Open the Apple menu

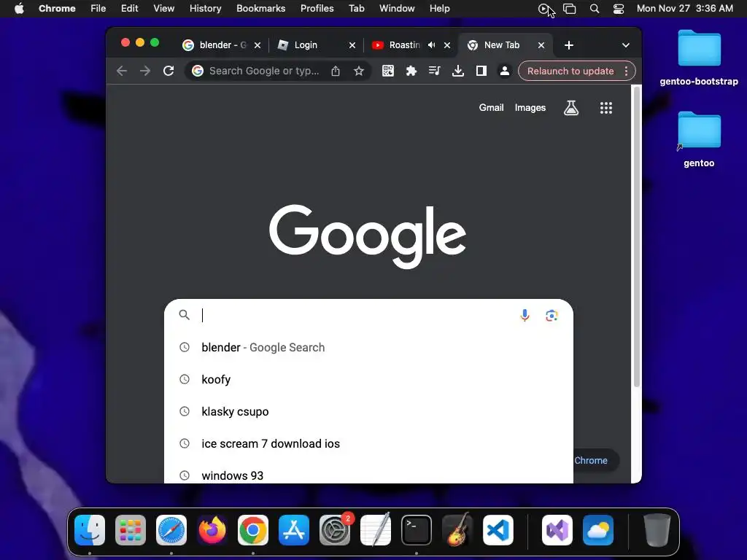pos(19,8)
